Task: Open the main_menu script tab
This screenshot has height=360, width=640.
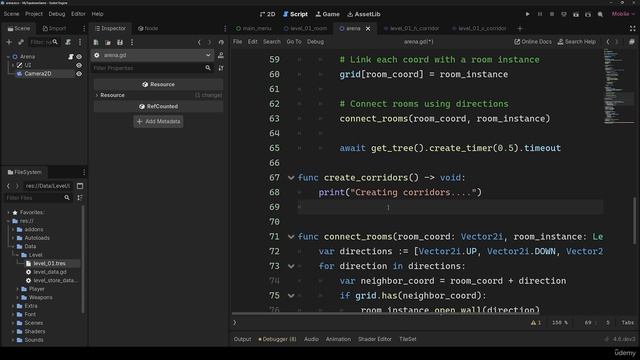Action: point(253,29)
